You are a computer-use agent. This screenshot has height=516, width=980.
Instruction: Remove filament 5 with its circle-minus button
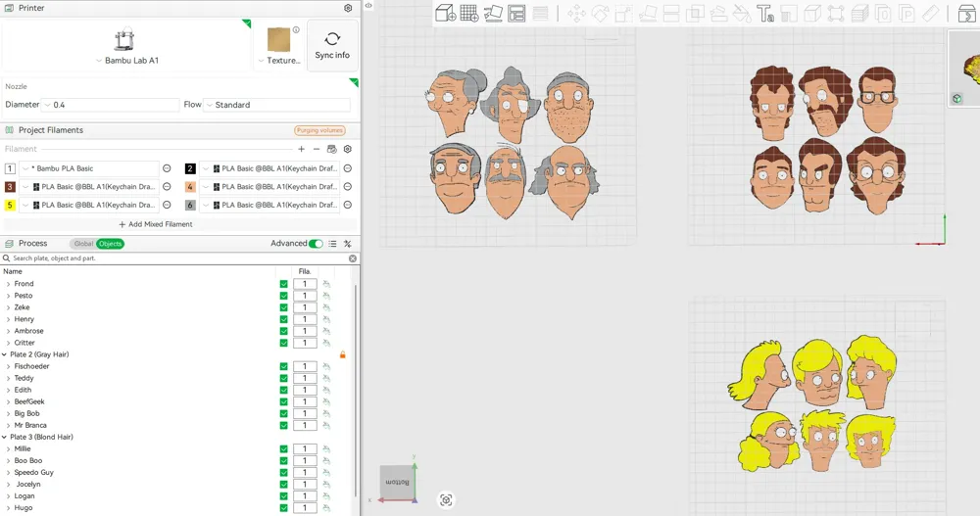tap(167, 205)
